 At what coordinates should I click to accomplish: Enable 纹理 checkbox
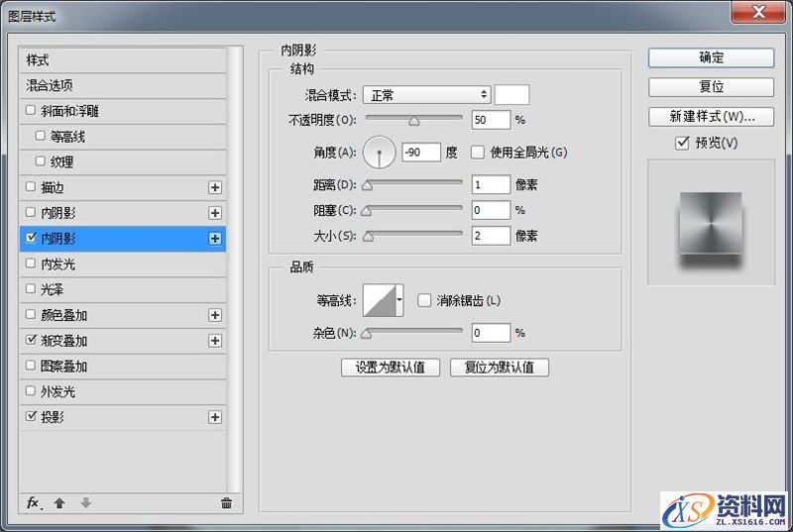tap(41, 161)
